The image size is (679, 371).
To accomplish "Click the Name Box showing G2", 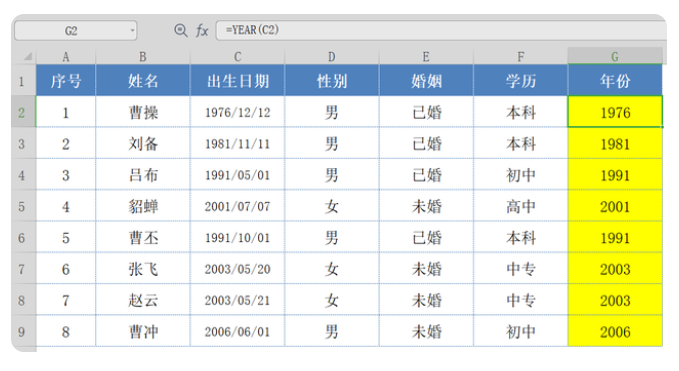I will tap(76, 31).
